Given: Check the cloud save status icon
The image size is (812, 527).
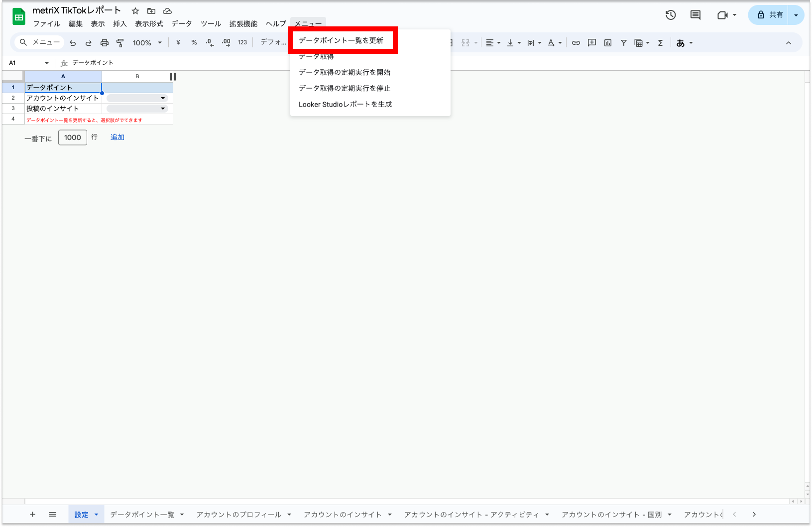Looking at the screenshot, I should point(167,11).
